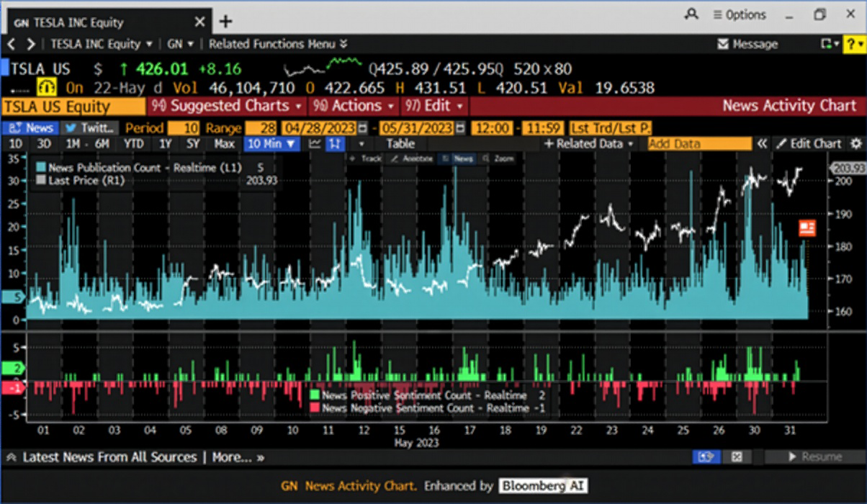Expand the Related Functions Menu

pyautogui.click(x=278, y=44)
